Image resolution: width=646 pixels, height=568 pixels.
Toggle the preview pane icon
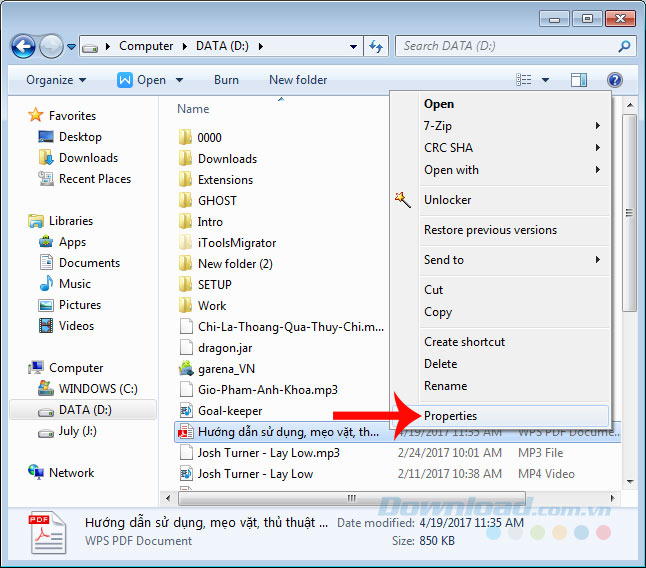[578, 80]
